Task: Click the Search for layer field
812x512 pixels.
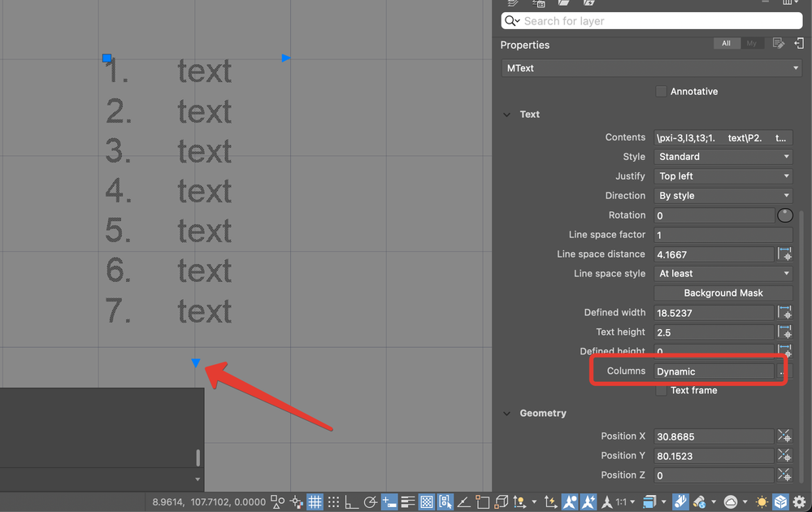Action: [x=650, y=20]
